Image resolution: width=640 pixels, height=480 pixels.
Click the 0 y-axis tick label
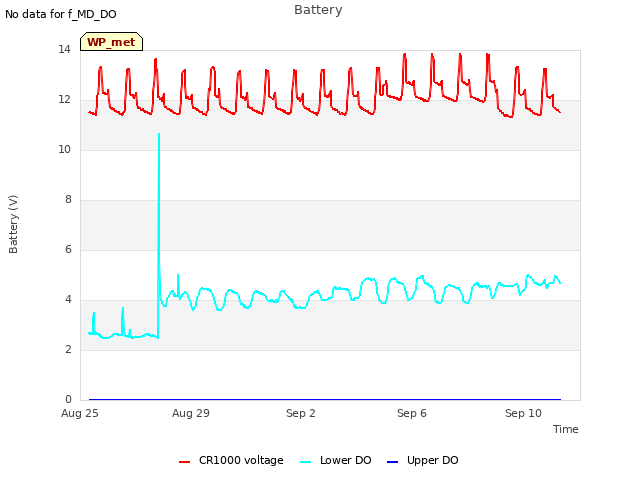[x=68, y=400]
